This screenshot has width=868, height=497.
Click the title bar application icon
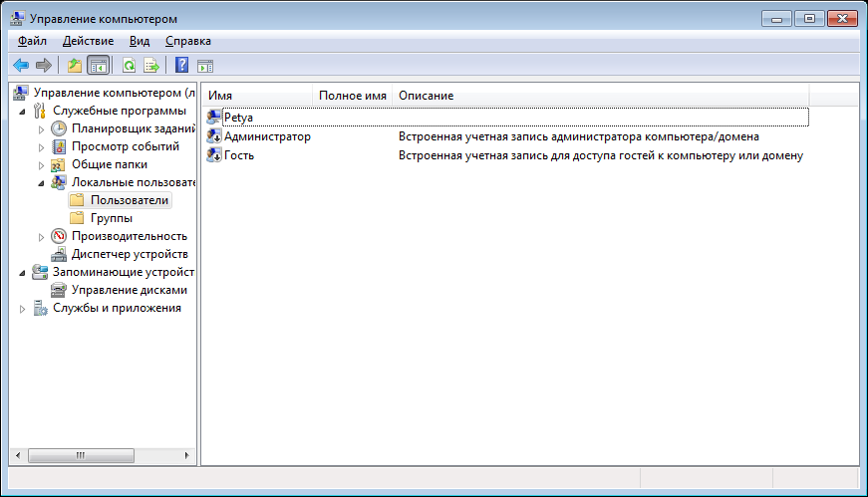[x=17, y=18]
